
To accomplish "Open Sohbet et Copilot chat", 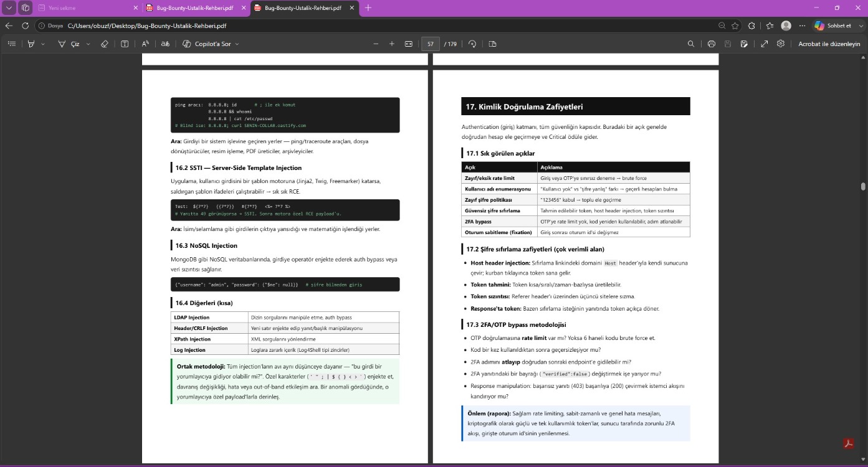I will [x=832, y=26].
